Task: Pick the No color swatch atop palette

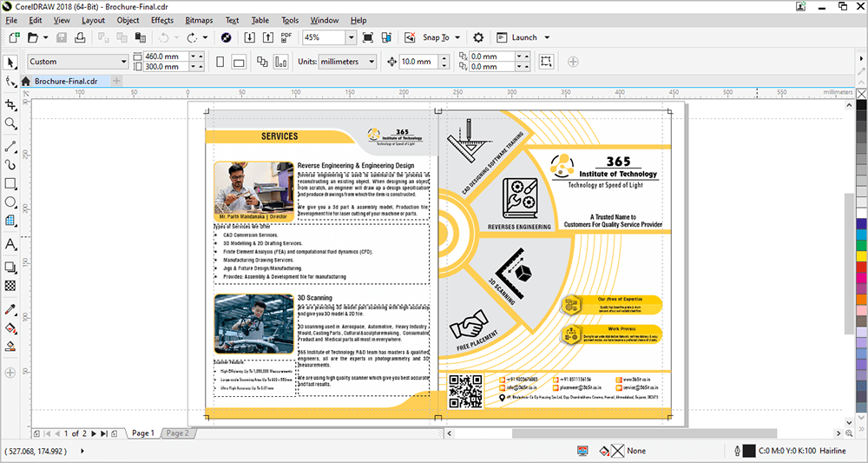Action: point(861,94)
